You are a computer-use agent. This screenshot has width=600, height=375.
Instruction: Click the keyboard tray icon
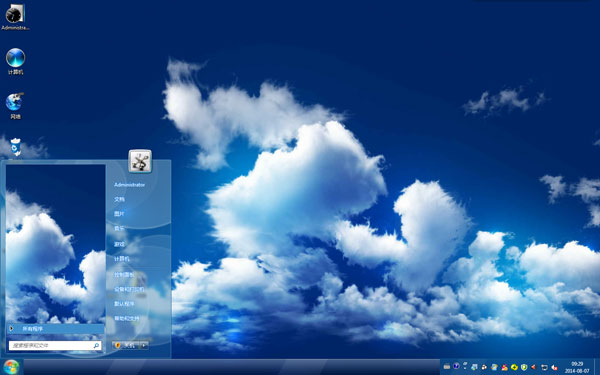447,367
